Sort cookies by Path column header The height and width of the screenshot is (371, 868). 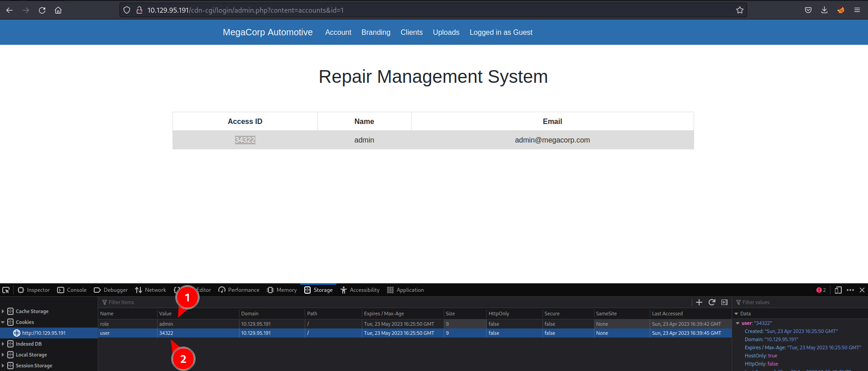334,314
